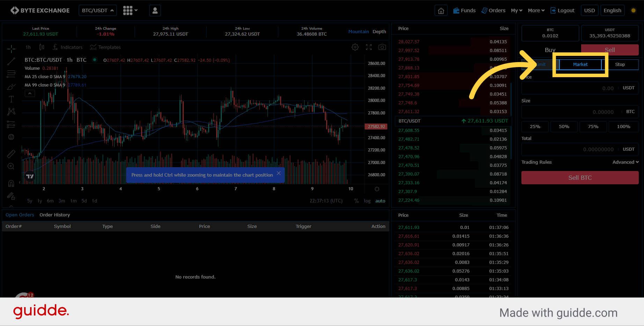Screen dimensions: 644x326
Task: Set order size to 50%
Action: [564, 127]
